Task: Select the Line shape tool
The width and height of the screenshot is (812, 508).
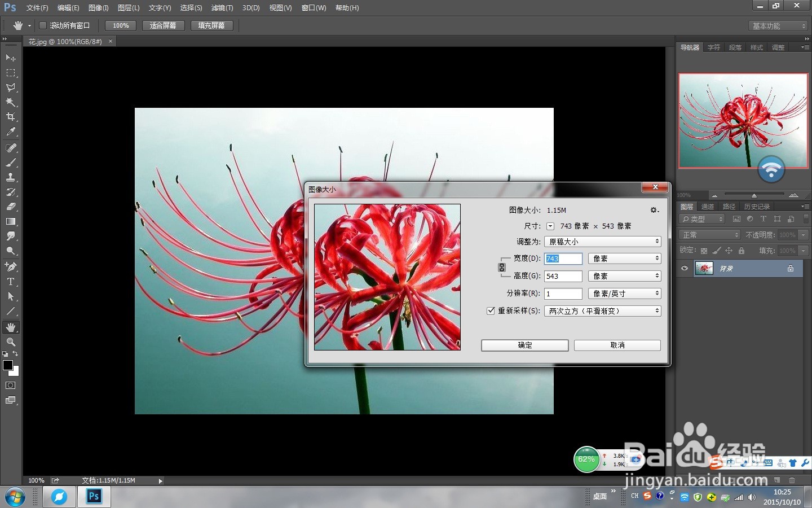Action: (x=11, y=311)
